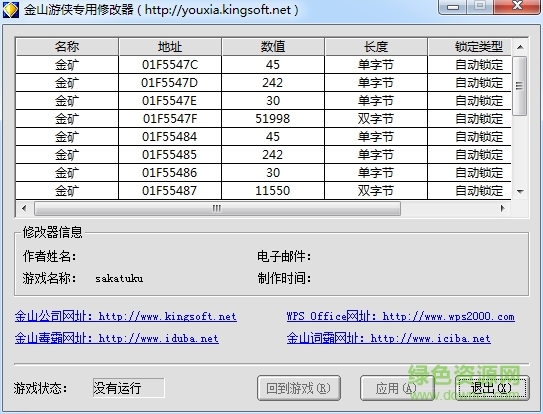Click the game name text sakatuku
This screenshot has width=543, height=414.
119,278
